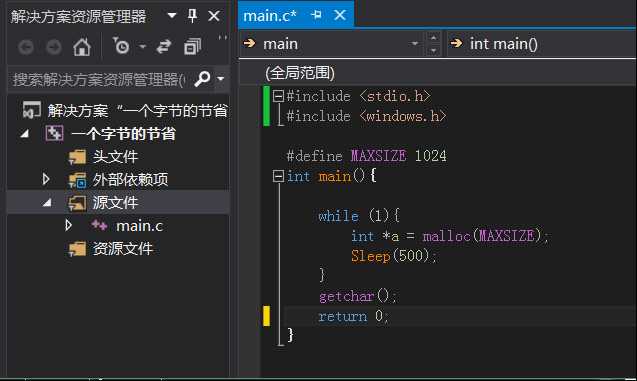Close the main.c* editor tab
Screen dimensions: 637x381
pyautogui.click(x=340, y=15)
